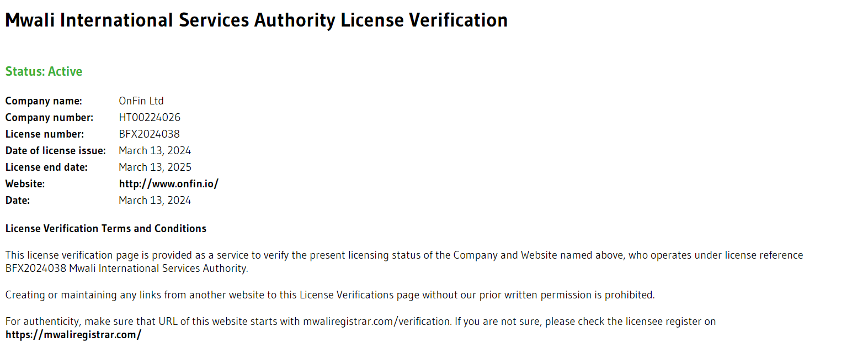Click the green Status: Active text

point(44,72)
